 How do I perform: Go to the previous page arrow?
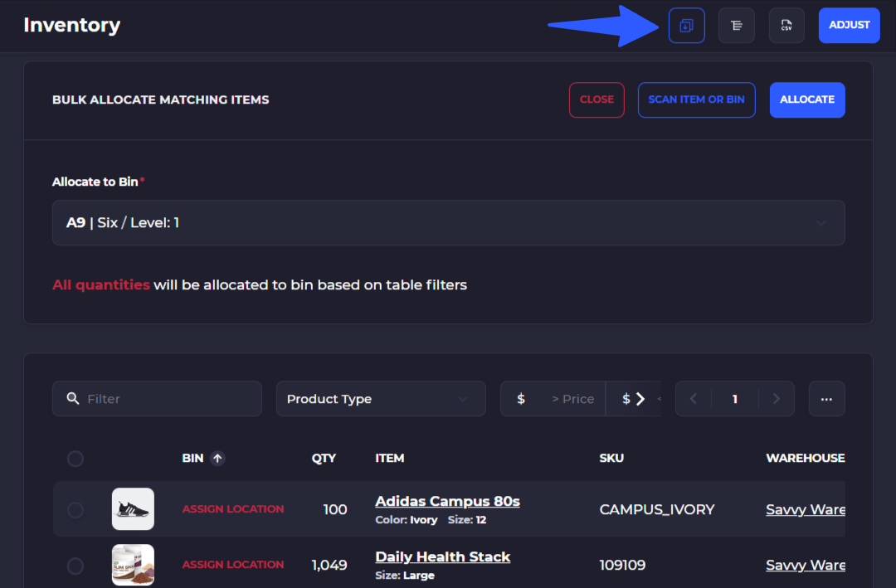point(693,399)
